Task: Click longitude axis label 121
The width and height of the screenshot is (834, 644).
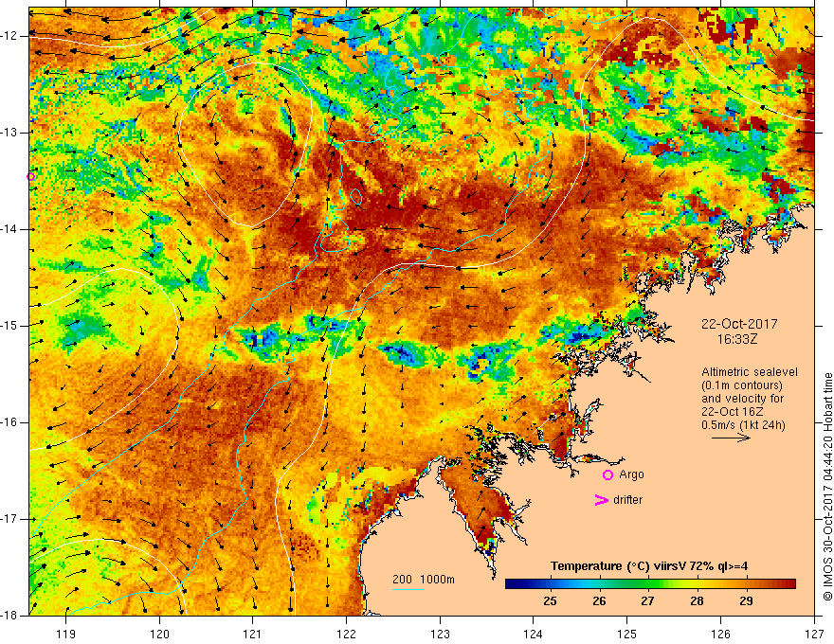Action: point(253,634)
